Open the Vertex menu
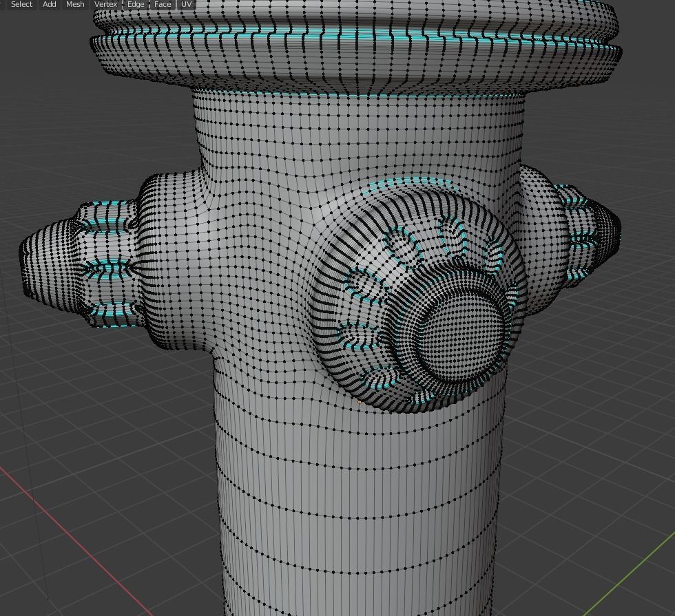675x616 pixels. [x=106, y=4]
